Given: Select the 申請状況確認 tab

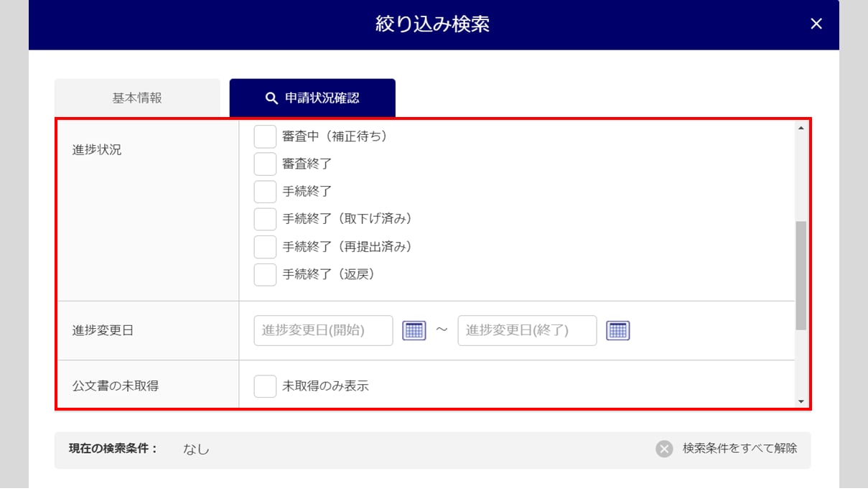Looking at the screenshot, I should click(312, 98).
